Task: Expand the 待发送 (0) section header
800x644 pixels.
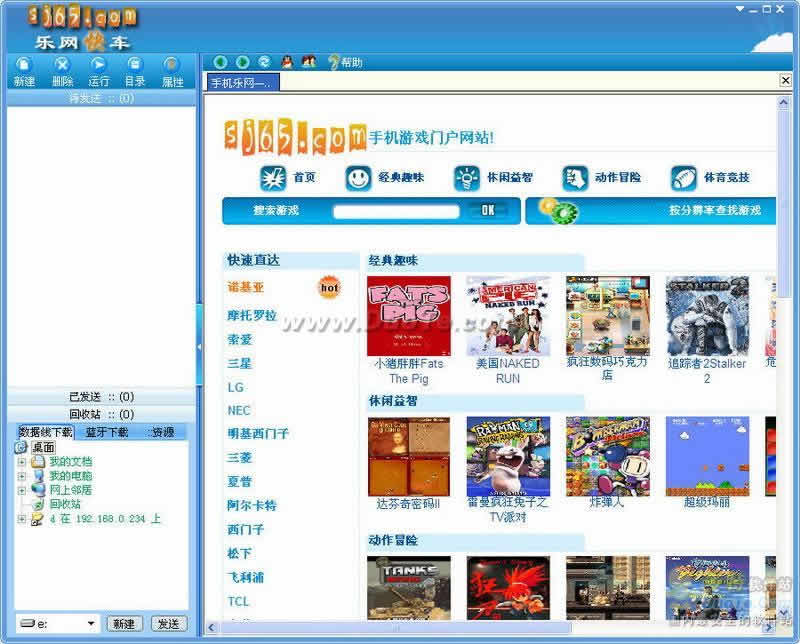Action: click(101, 98)
